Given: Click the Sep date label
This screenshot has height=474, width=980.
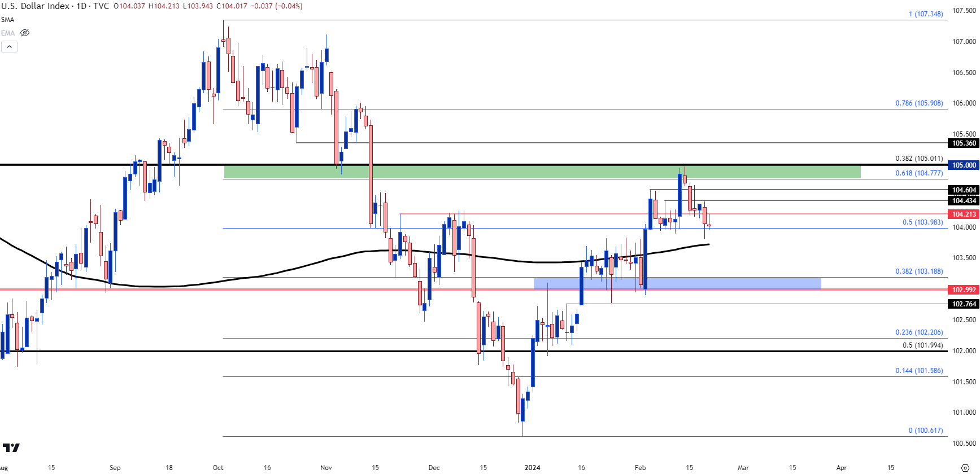Looking at the screenshot, I should (115, 468).
